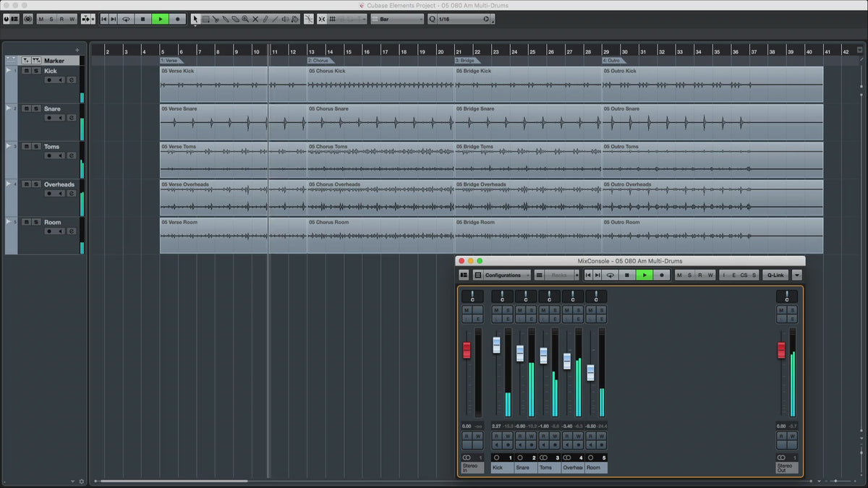Select the Stereo Out channel in MixConsole
Screen dimensions: 868x488
coord(786,468)
